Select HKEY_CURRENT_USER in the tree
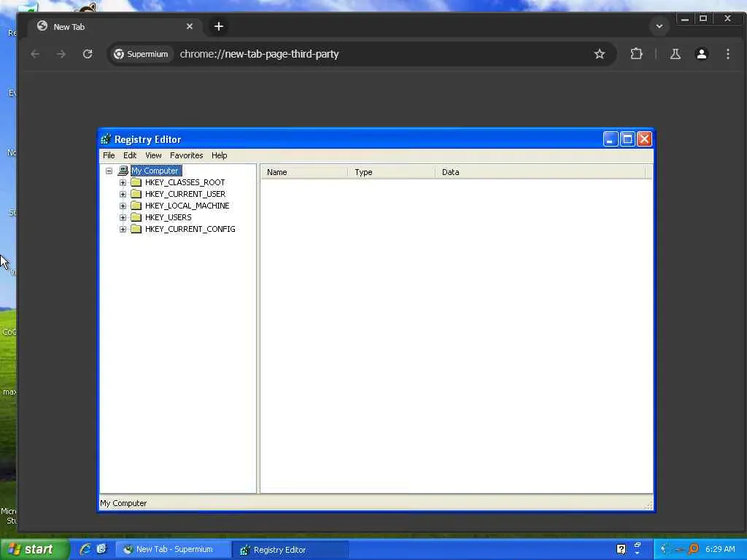 pos(185,194)
